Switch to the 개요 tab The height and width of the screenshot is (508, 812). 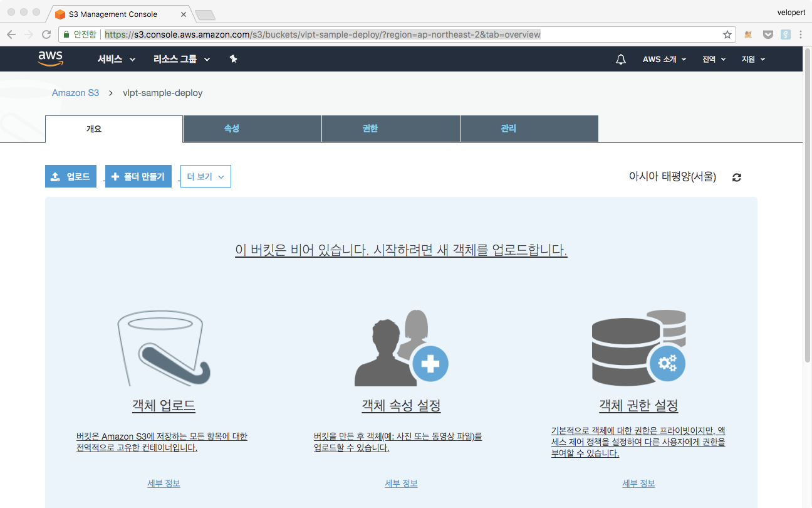(114, 129)
